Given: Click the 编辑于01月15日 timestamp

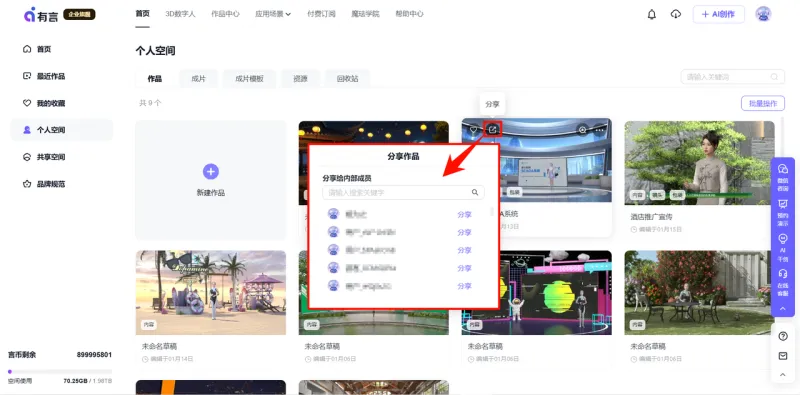Looking at the screenshot, I should click(661, 230).
